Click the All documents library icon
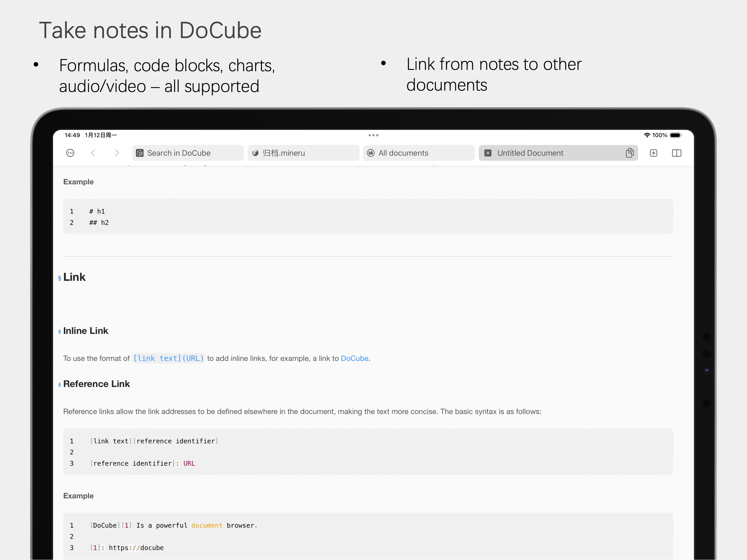 pyautogui.click(x=371, y=153)
